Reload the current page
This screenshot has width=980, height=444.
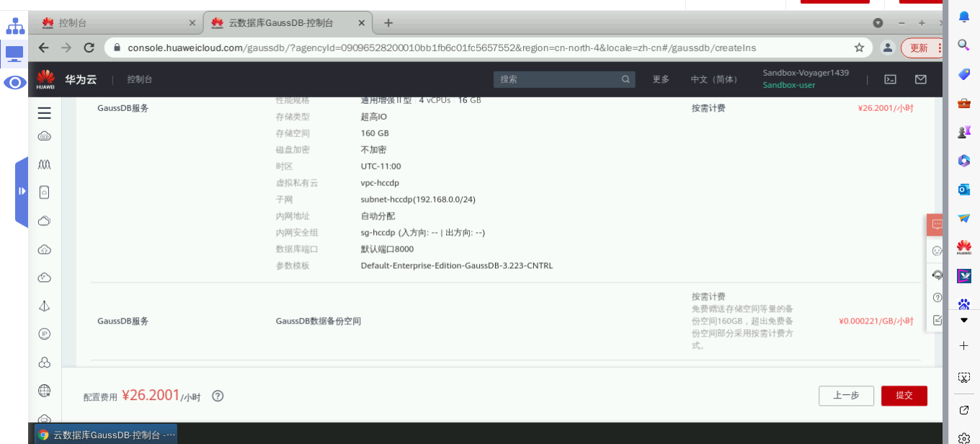point(89,48)
